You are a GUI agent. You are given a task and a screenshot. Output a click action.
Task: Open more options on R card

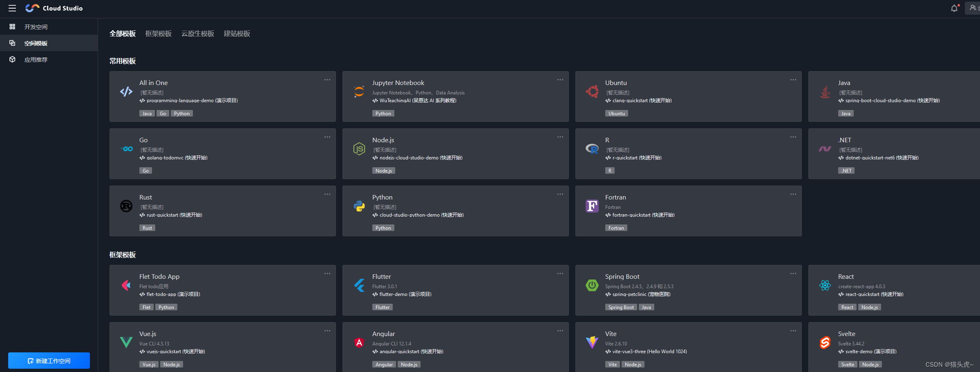[x=793, y=137]
